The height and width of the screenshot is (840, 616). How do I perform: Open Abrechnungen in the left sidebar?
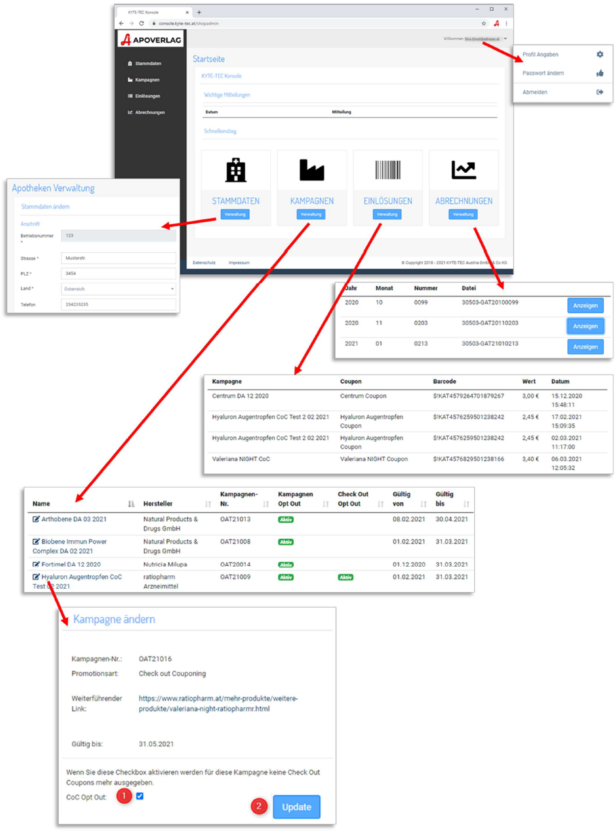[149, 112]
